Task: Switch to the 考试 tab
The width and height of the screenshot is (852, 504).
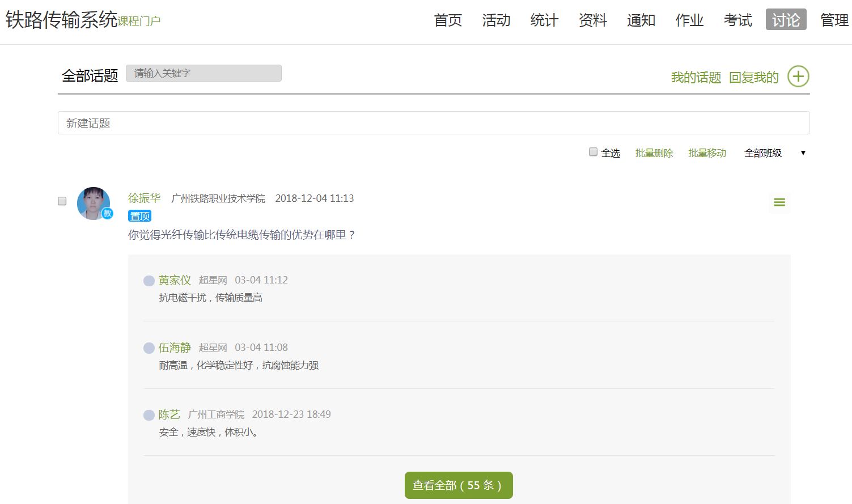Action: click(x=737, y=20)
